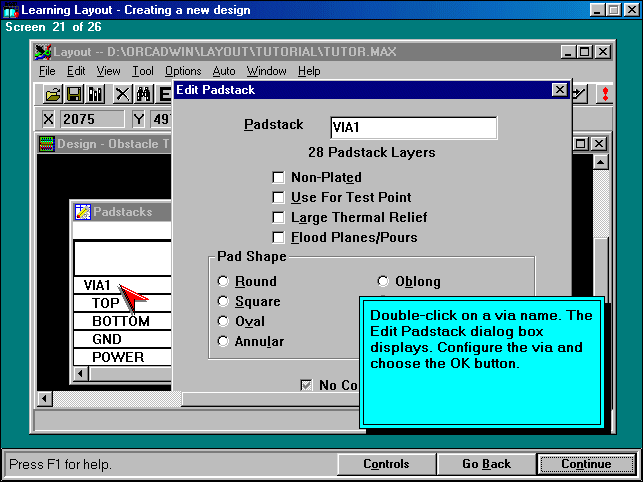Open the Auto menu

(224, 71)
